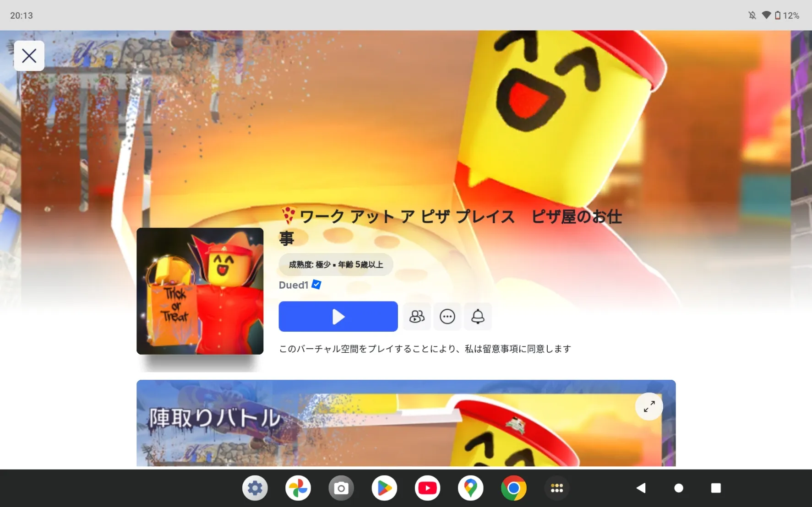This screenshot has width=812, height=507.
Task: Start the game with the blue play button
Action: 338,316
